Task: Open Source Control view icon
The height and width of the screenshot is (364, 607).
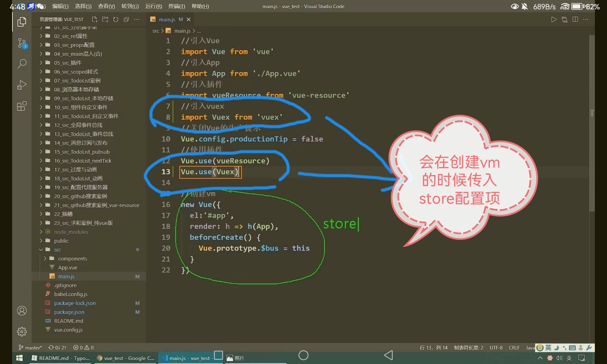Action: [22, 43]
